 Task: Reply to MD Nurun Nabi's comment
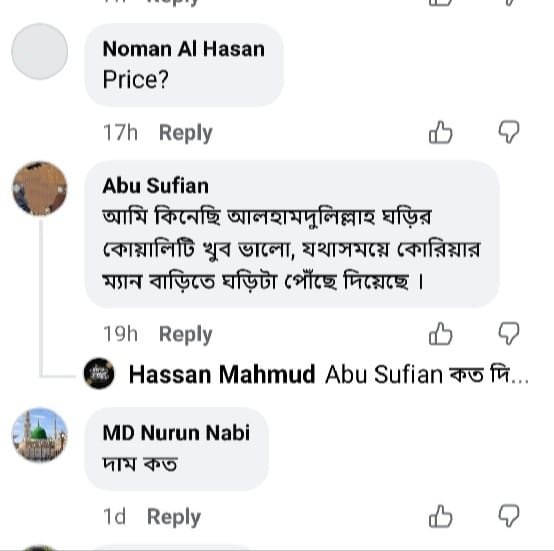[x=174, y=517]
